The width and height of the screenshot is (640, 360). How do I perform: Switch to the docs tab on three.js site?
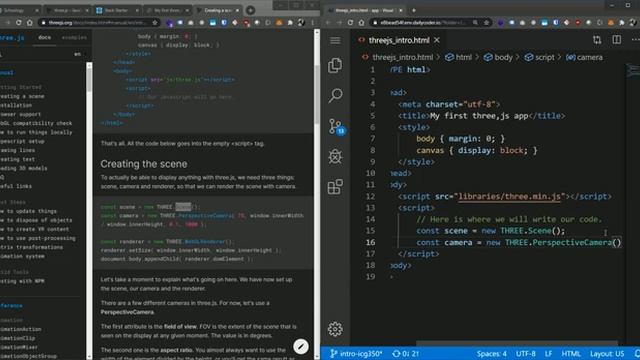[44, 37]
